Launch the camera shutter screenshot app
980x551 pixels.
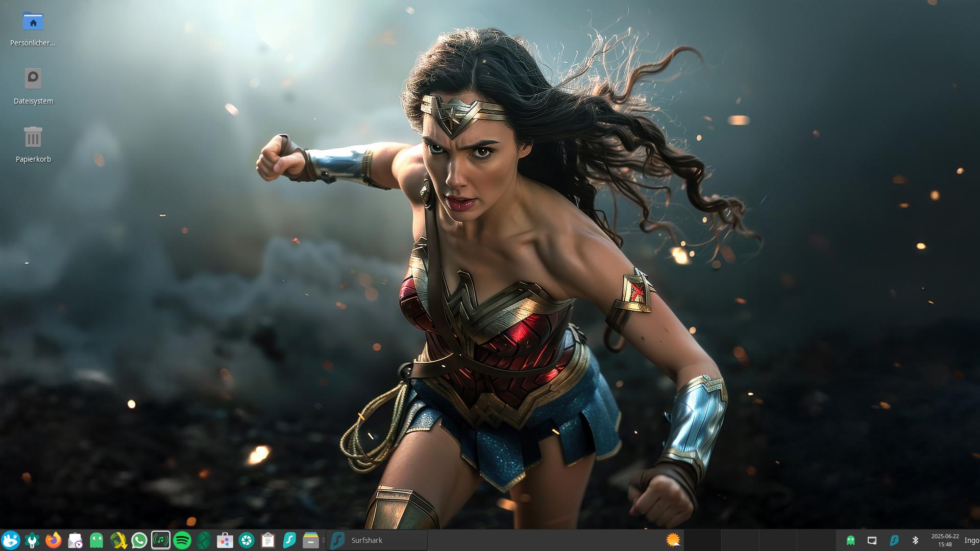point(247,540)
